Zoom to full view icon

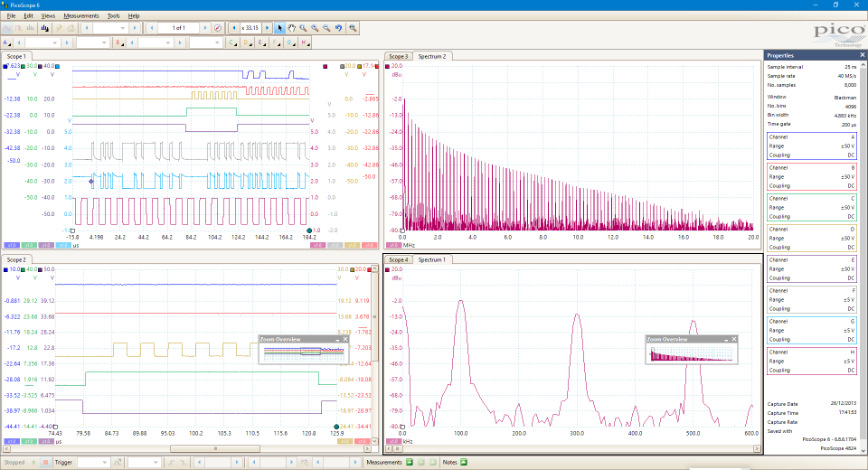click(353, 28)
